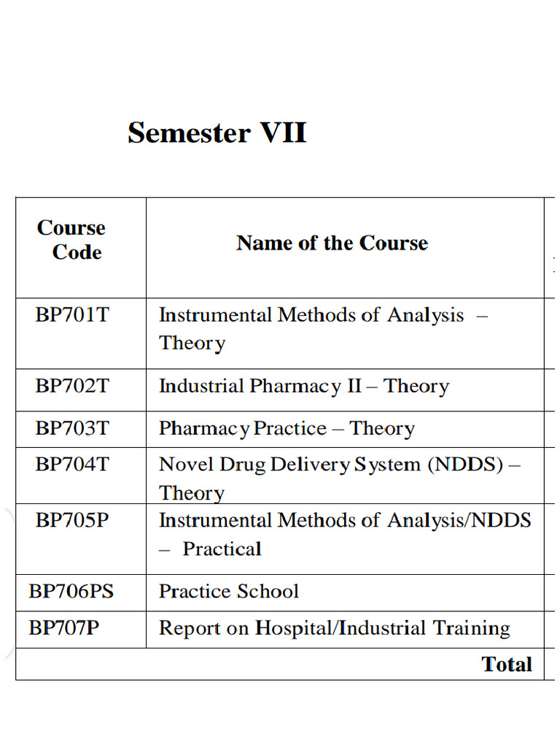Click the Total label in last row
The width and height of the screenshot is (560, 747).
tap(507, 664)
